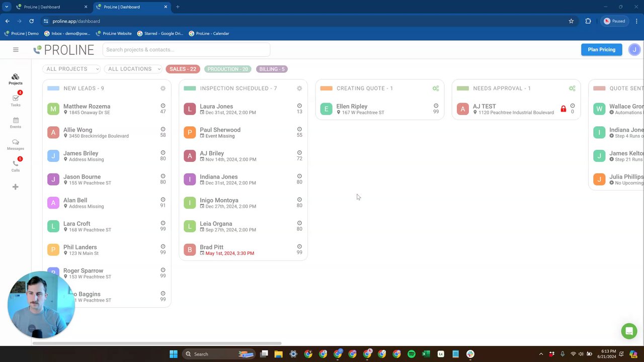
Task: Open Inspection Scheduled column settings gear
Action: pyautogui.click(x=299, y=88)
